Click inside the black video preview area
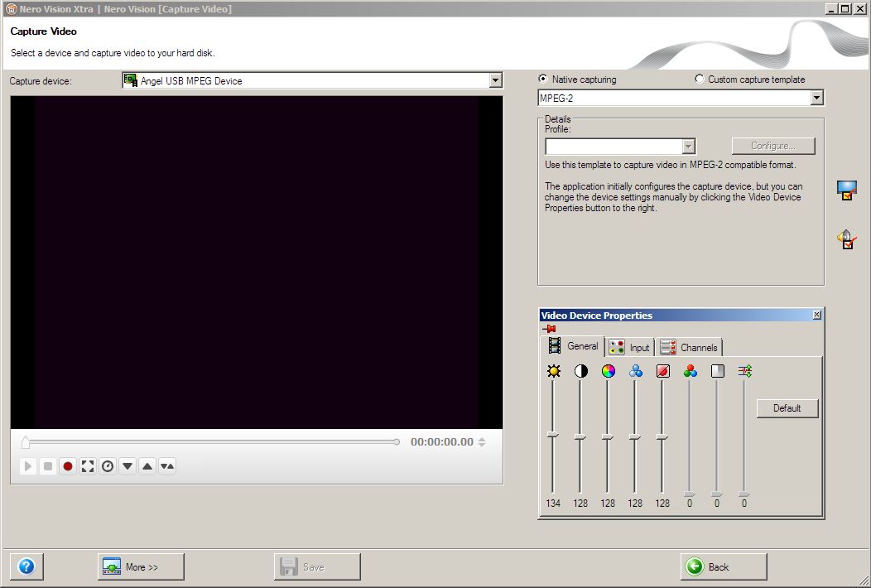 (257, 263)
